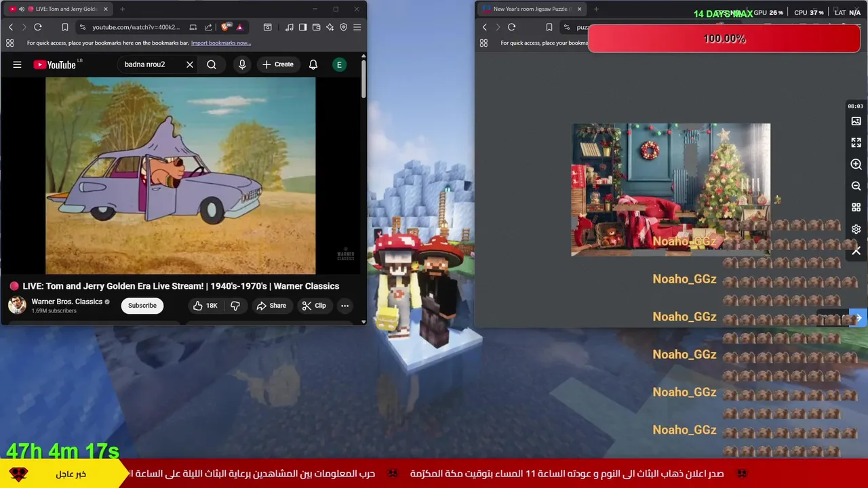
Task: Mute audio on the Tom and Jerry tab
Action: pyautogui.click(x=22, y=9)
